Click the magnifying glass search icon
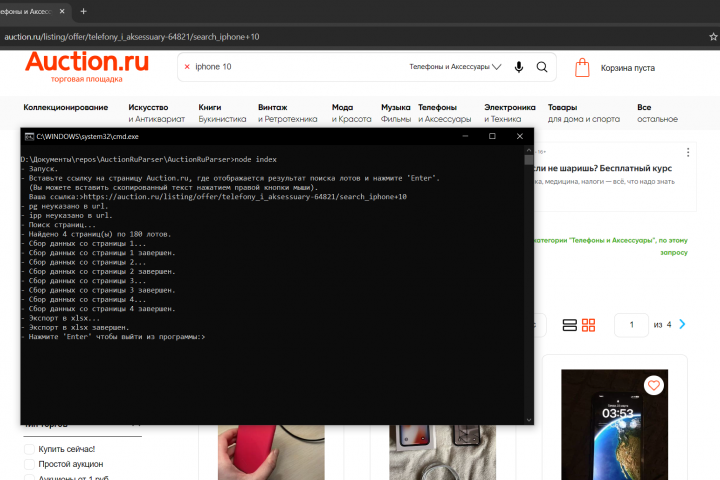720x480 pixels. (x=542, y=67)
